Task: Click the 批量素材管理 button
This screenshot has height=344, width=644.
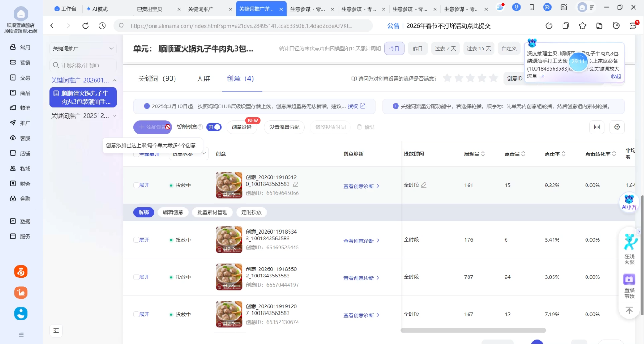Action: pos(212,212)
